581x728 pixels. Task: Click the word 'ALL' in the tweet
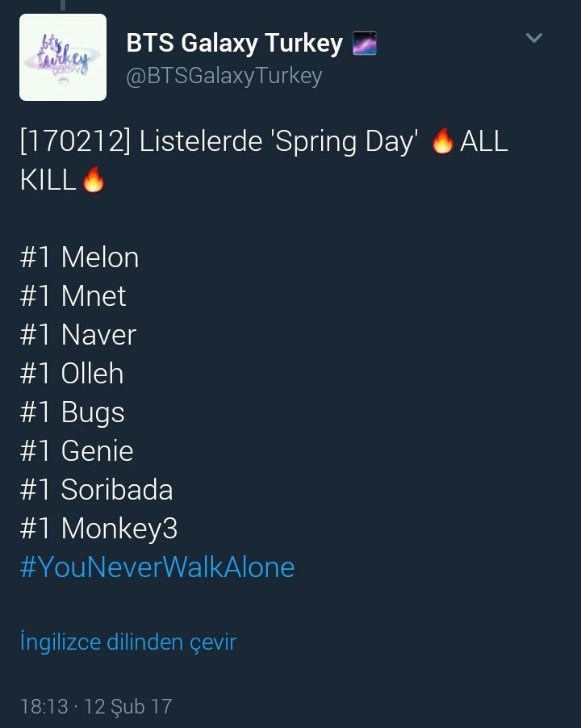coord(483,142)
